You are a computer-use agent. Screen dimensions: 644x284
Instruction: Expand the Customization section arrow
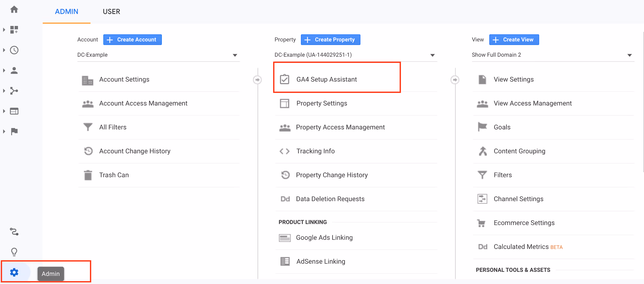[4, 30]
